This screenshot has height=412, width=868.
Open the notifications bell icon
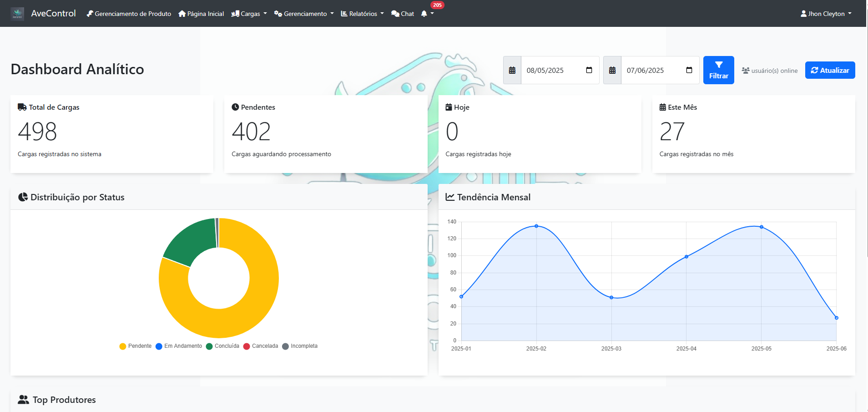424,14
